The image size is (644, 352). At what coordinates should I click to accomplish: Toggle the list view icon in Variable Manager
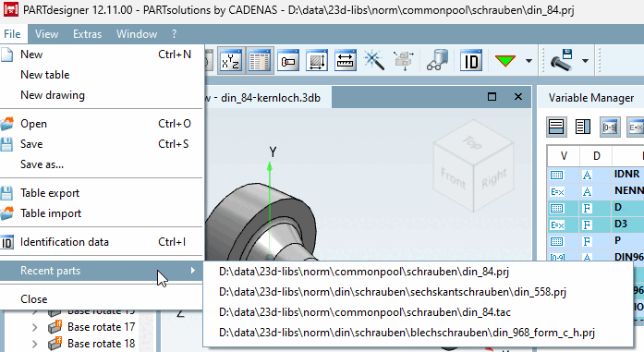click(x=556, y=127)
